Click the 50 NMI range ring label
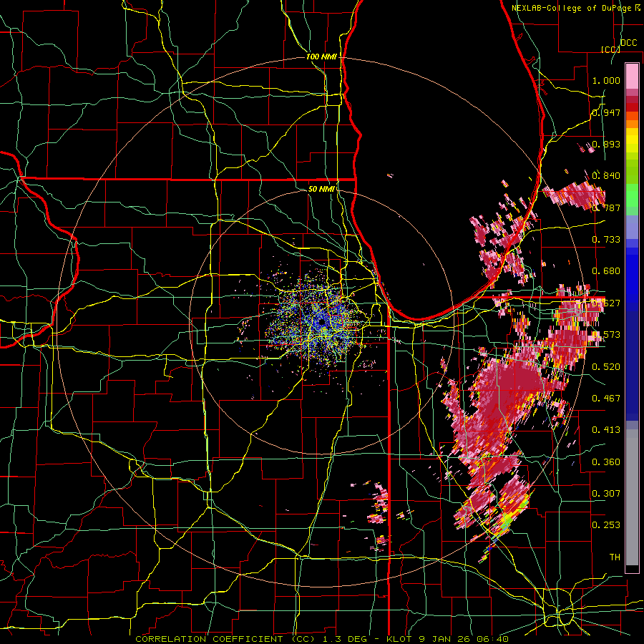The height and width of the screenshot is (644, 644). (321, 189)
